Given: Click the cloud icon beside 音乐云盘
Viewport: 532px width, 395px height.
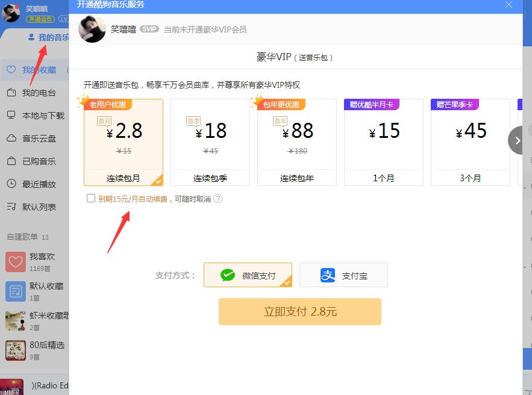Looking at the screenshot, I should click(11, 138).
